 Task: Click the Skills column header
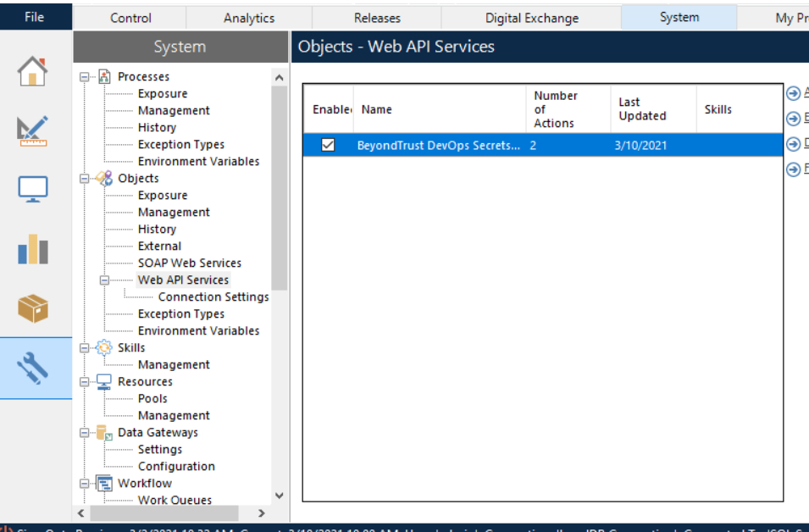pos(740,109)
